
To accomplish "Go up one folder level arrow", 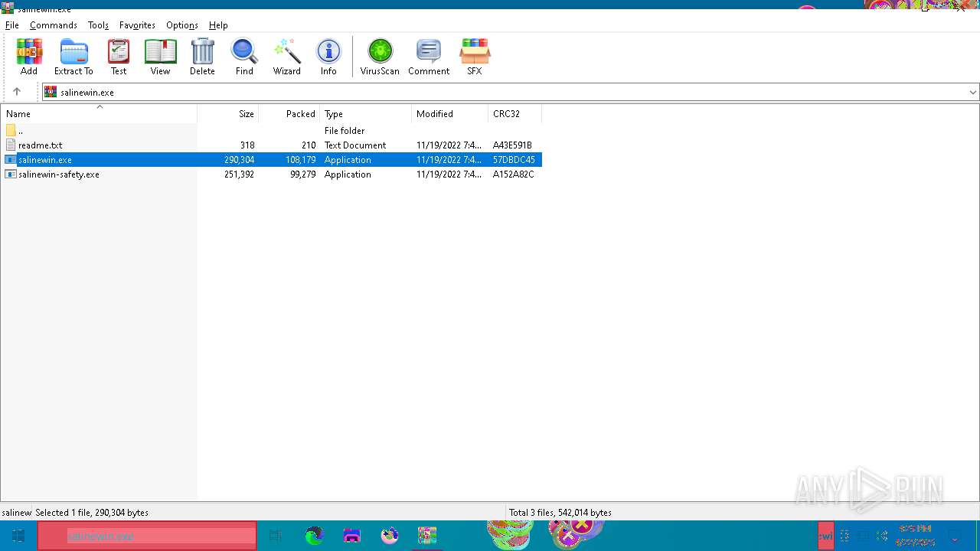I will pos(17,92).
